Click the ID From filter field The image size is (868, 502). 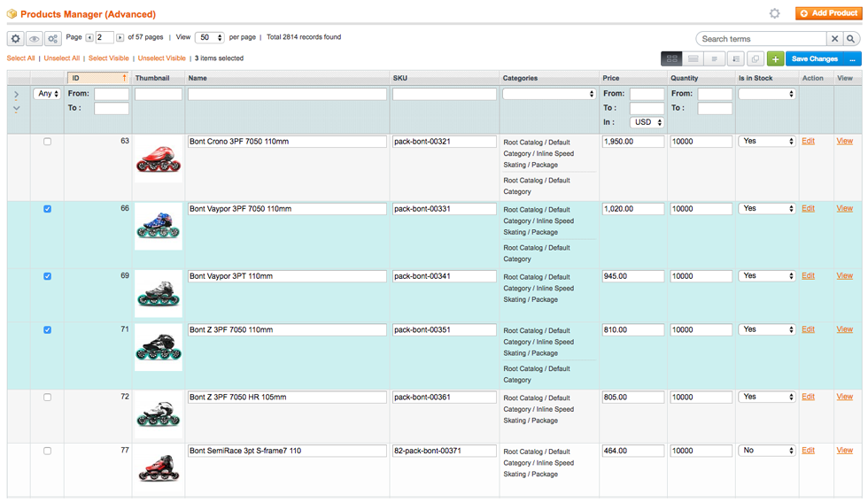coord(112,94)
